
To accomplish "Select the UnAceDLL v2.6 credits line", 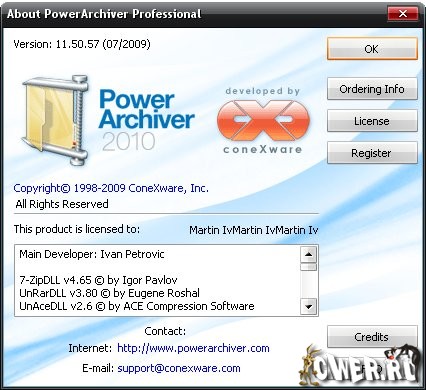I will [137, 306].
